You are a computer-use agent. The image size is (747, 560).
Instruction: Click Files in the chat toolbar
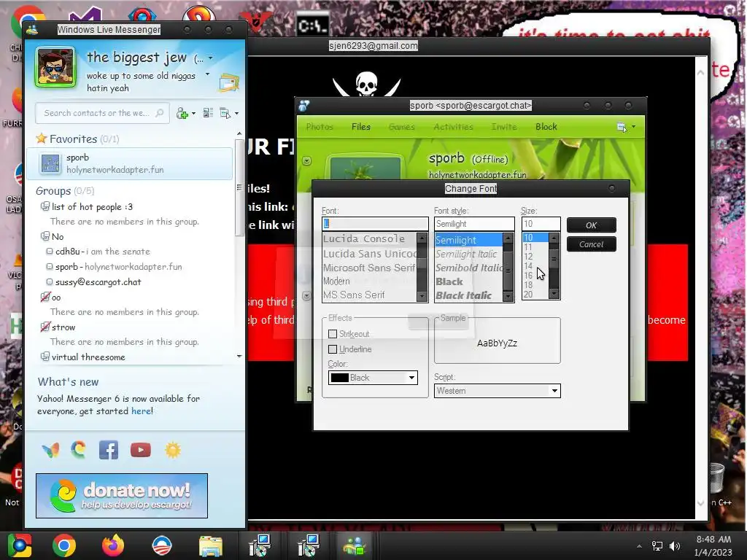(360, 127)
